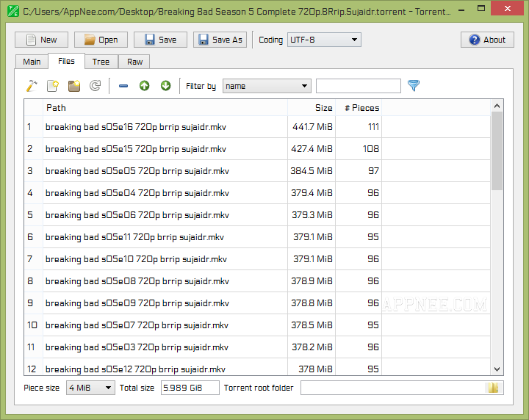Image resolution: width=529 pixels, height=420 pixels.
Task: Click the 379.4 MiB size cell
Action: (312, 193)
